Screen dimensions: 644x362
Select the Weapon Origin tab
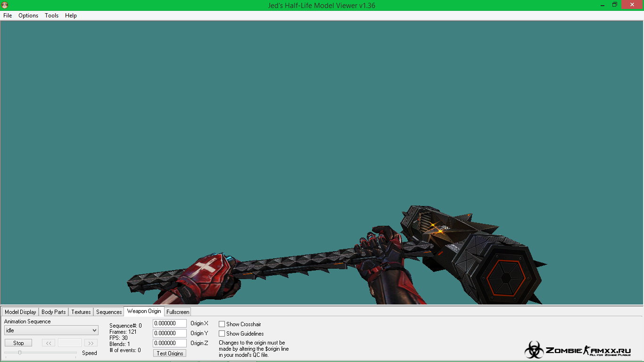(144, 311)
